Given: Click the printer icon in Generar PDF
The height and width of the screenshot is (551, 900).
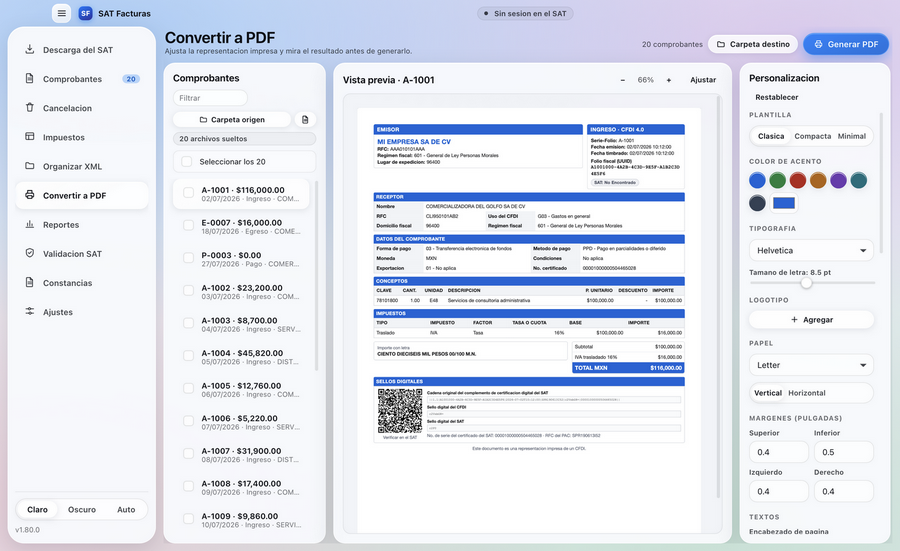Looking at the screenshot, I should [818, 44].
